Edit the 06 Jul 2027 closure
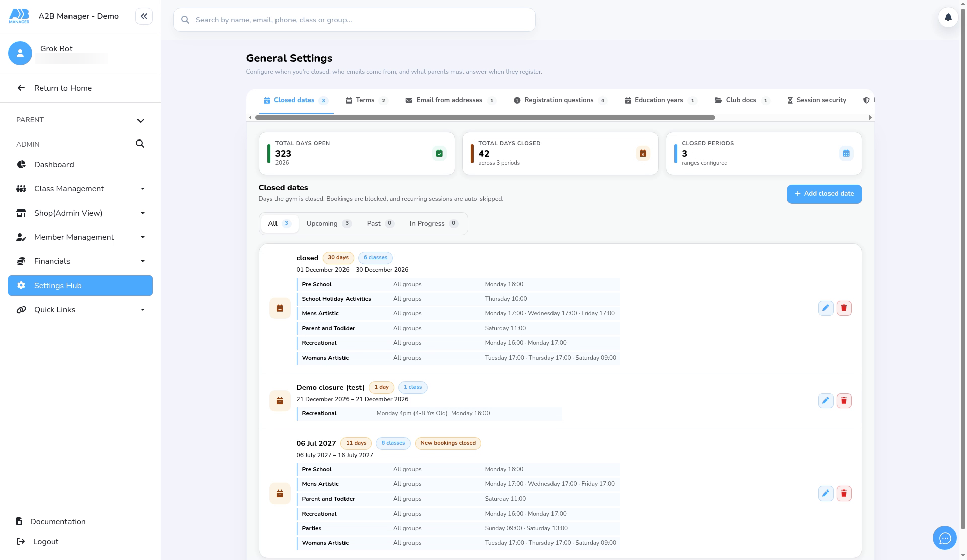 pos(825,494)
